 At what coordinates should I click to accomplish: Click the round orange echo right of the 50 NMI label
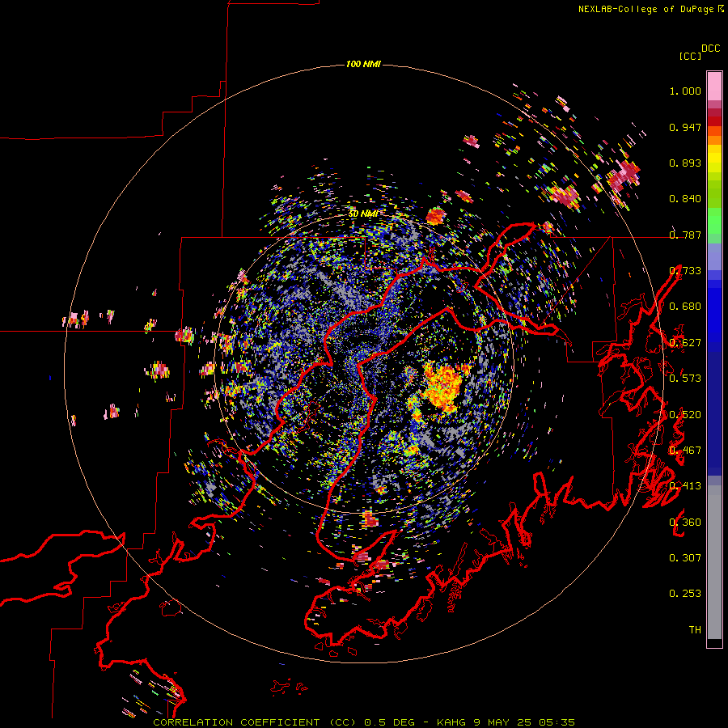tap(435, 216)
